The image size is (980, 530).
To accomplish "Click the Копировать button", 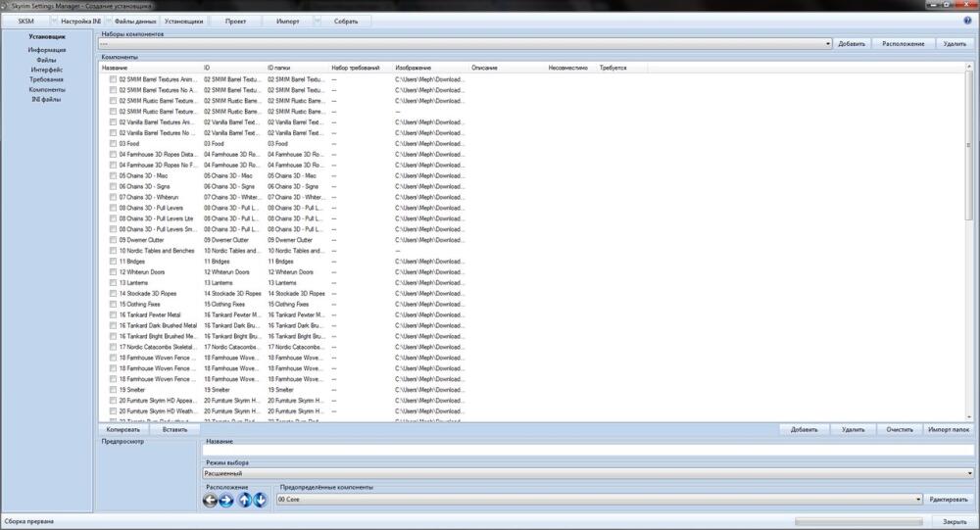I will (123, 430).
